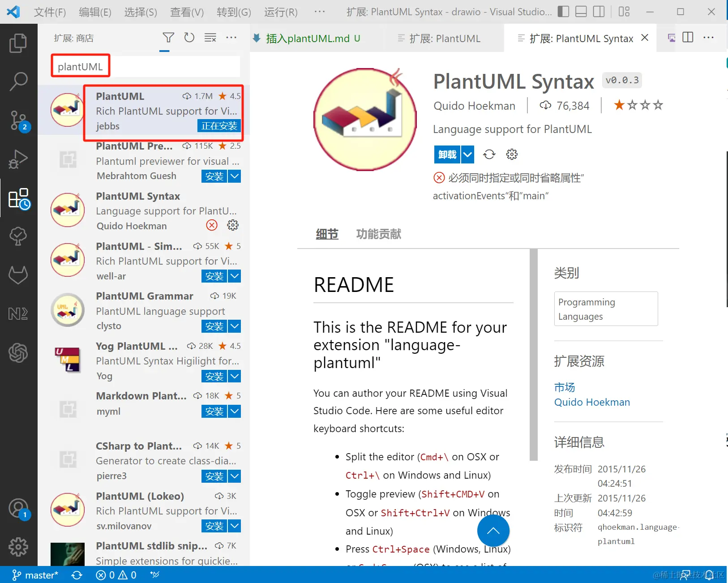Click the master branch in status bar
The image size is (728, 583).
tap(35, 575)
